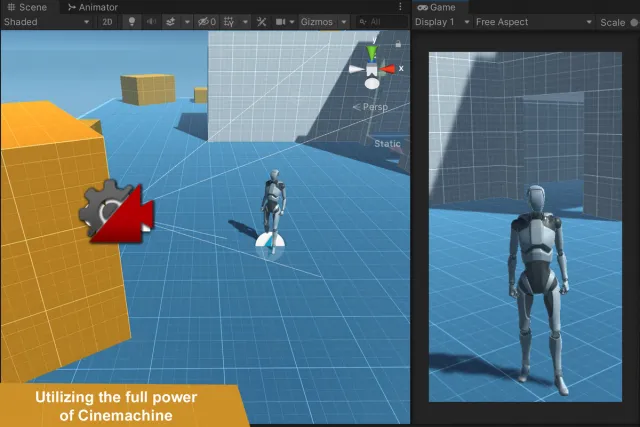Toggle 2D view mode
This screenshot has width=640, height=427.
(x=107, y=22)
